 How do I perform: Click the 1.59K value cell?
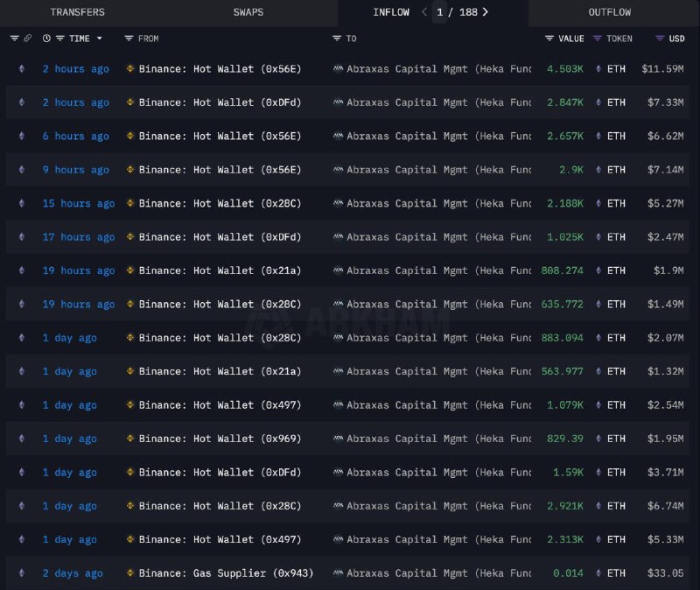point(568,472)
